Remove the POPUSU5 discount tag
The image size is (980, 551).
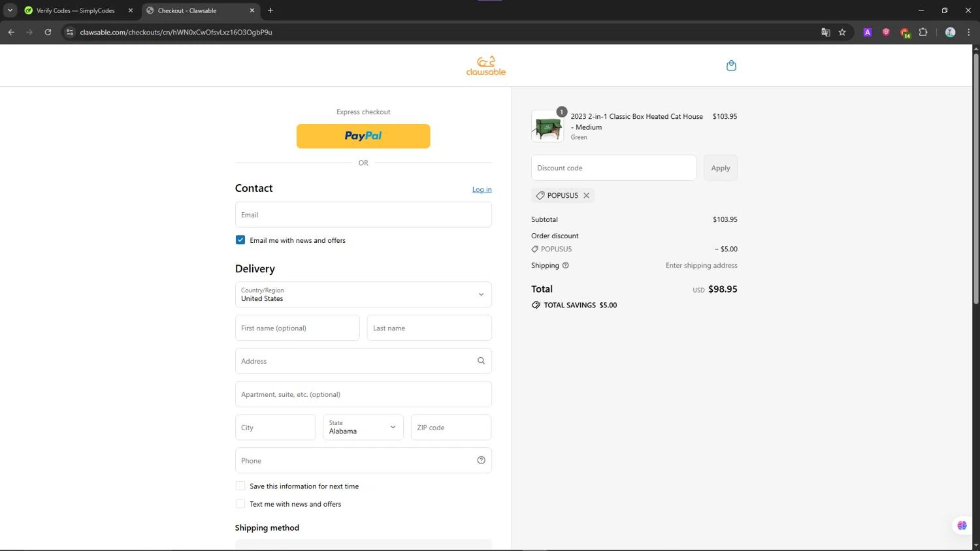click(x=587, y=195)
